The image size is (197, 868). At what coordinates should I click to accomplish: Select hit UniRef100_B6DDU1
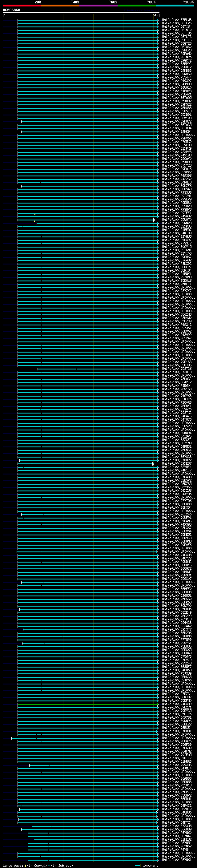tap(177, 799)
